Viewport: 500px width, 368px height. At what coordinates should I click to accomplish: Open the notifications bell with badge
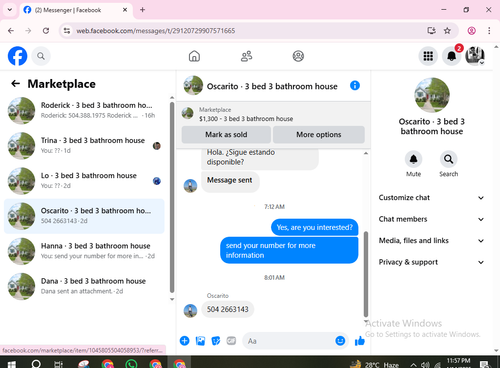pos(452,56)
